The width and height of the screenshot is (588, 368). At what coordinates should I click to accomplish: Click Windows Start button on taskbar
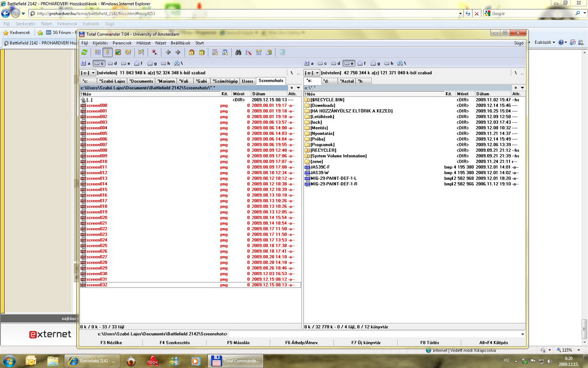[9, 361]
